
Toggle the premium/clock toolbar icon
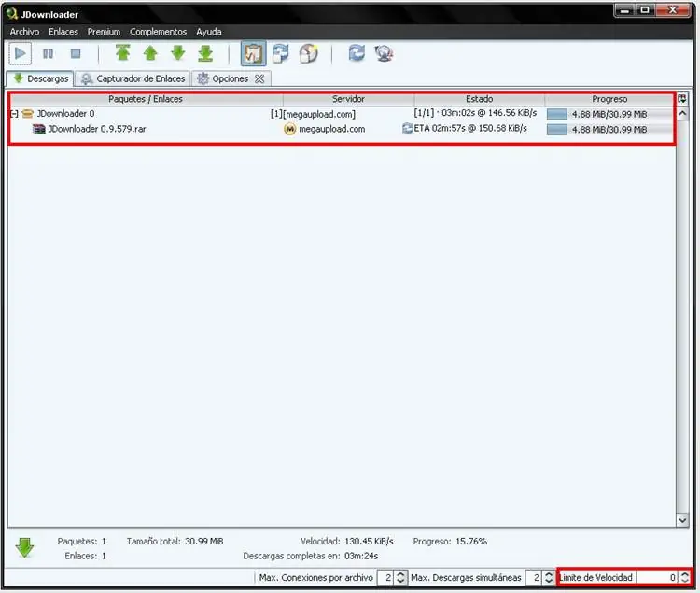(x=309, y=53)
